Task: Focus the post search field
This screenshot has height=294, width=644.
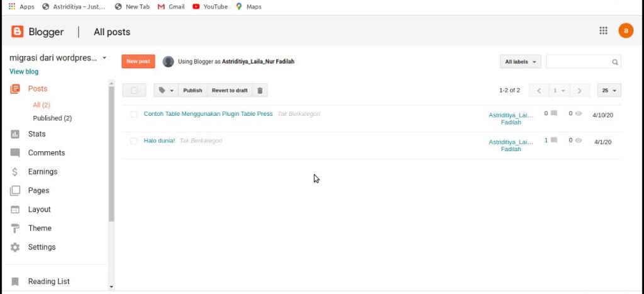Action: 578,62
